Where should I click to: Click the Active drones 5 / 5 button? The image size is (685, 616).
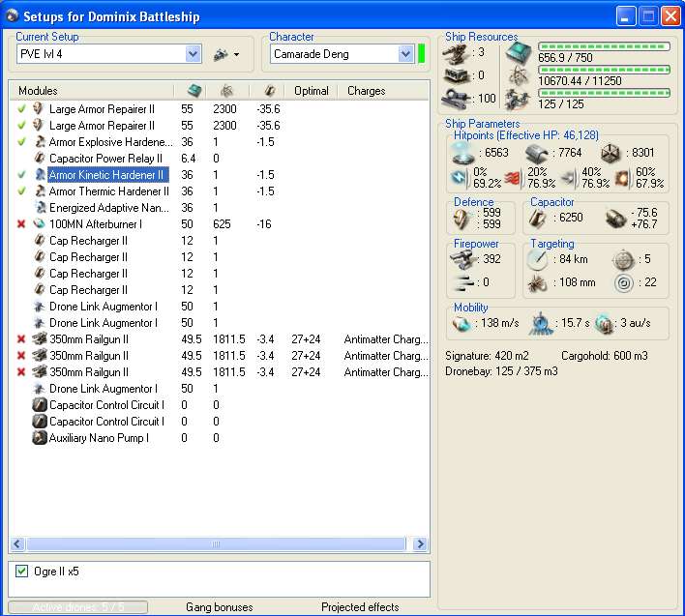77,607
